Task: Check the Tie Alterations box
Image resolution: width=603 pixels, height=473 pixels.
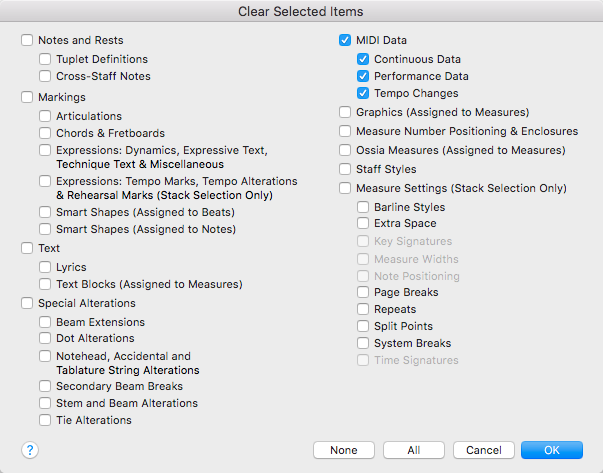Action: [45, 421]
